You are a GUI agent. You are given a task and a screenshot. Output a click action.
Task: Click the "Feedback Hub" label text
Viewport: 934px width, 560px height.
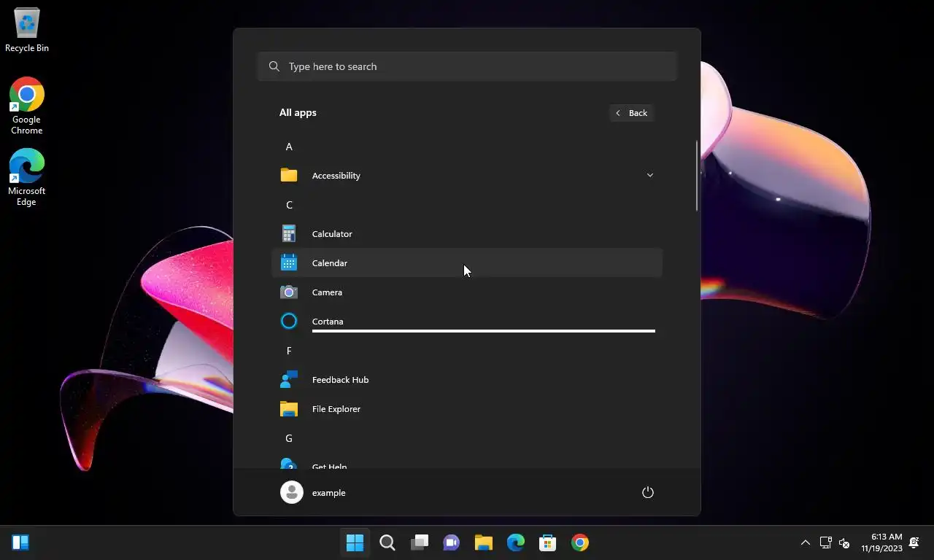tap(340, 379)
